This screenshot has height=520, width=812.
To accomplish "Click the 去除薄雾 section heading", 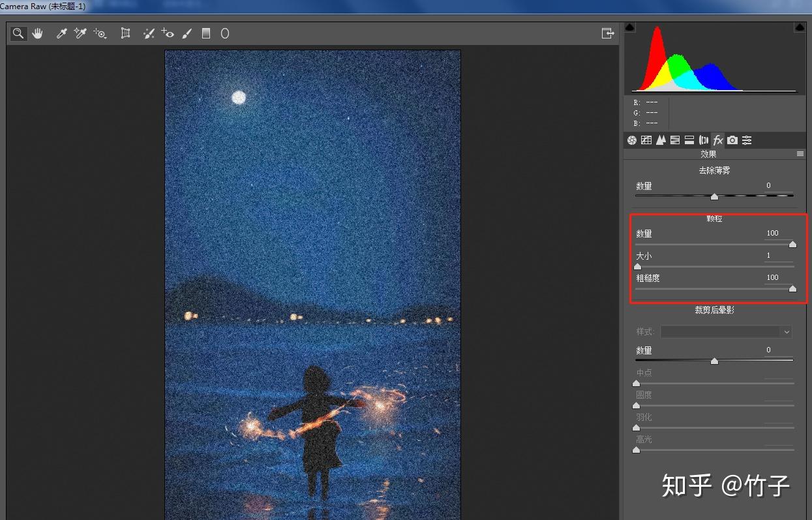I will tap(714, 170).
